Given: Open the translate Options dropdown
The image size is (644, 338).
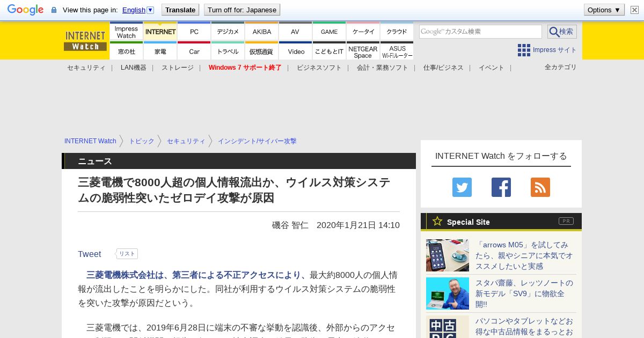Looking at the screenshot, I should (x=604, y=10).
